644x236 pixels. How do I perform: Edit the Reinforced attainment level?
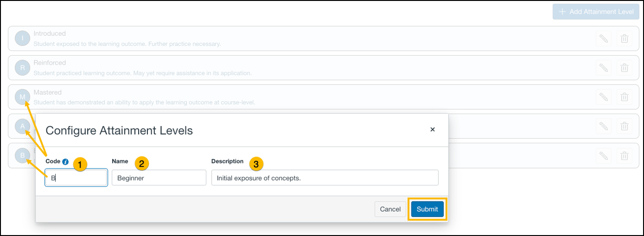[604, 68]
